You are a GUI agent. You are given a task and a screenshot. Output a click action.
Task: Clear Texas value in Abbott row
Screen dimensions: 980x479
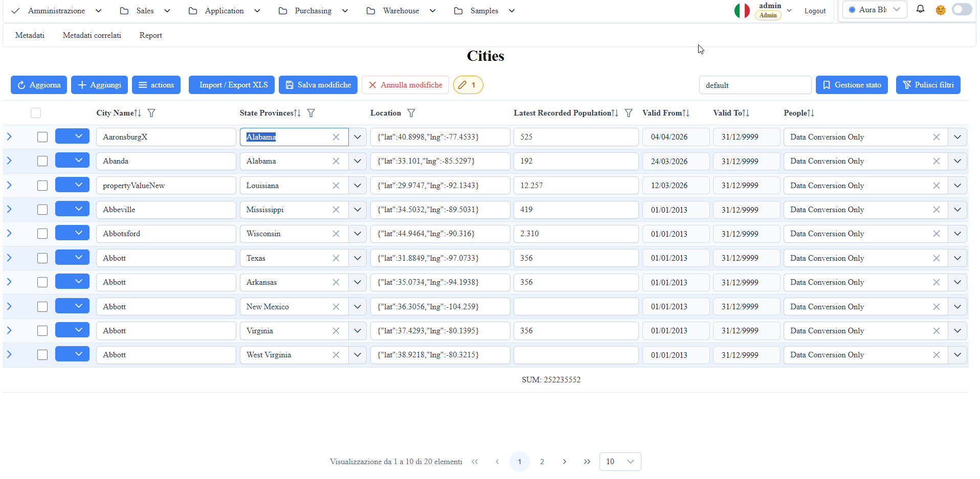tap(336, 258)
